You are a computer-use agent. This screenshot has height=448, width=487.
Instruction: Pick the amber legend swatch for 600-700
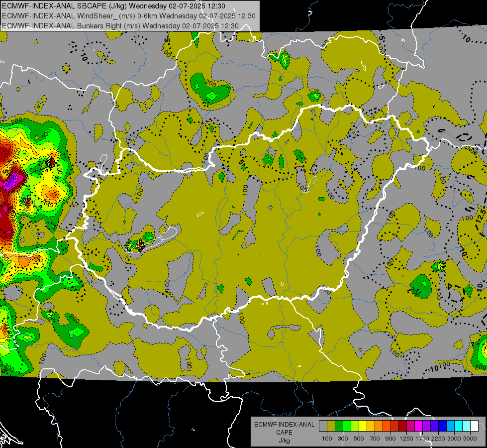coord(371,426)
